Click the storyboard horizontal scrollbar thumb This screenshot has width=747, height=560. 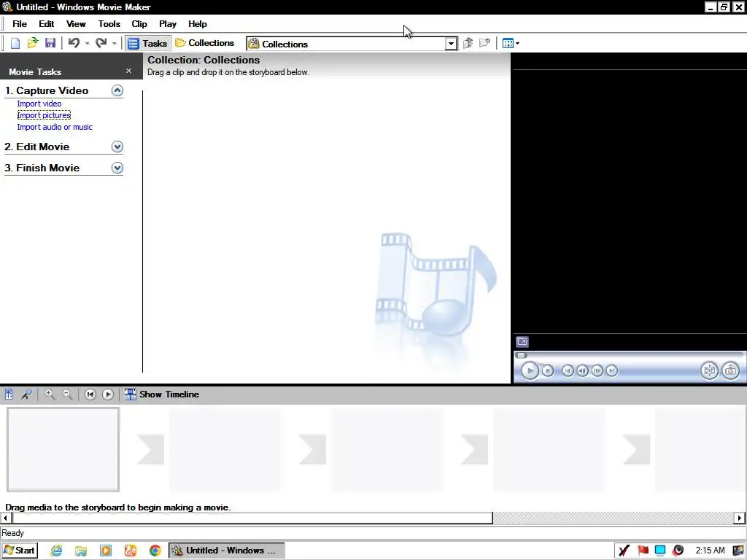point(252,518)
